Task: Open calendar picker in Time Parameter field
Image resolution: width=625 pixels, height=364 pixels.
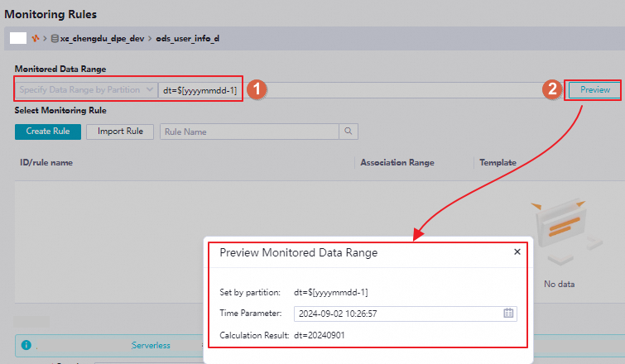Action: tap(508, 313)
